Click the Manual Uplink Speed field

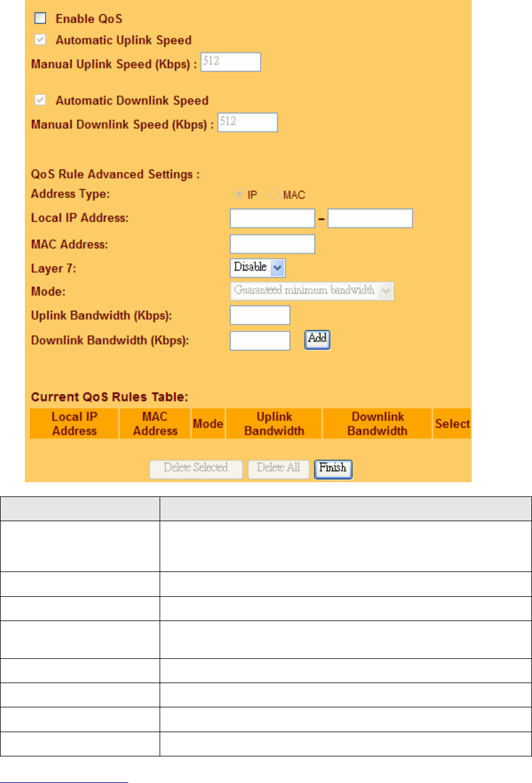pos(231,61)
